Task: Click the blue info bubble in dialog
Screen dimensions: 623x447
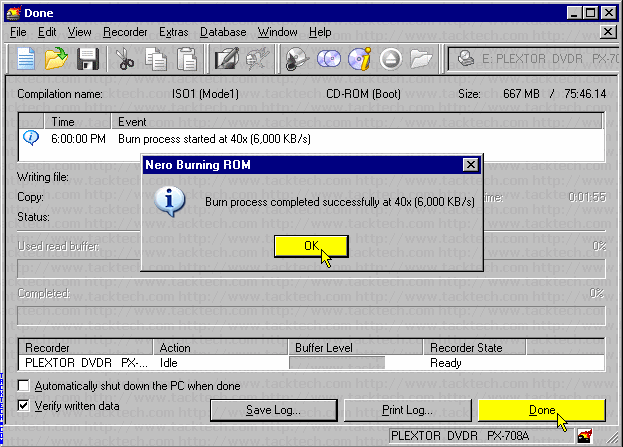Action: (170, 201)
